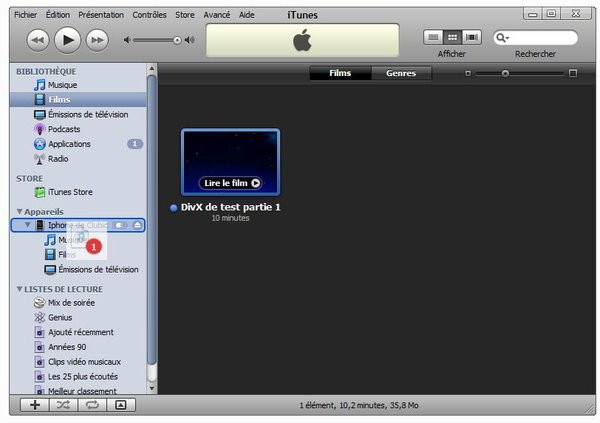Image resolution: width=600 pixels, height=423 pixels.
Task: Open Radio in the sidebar
Action: tap(78, 159)
